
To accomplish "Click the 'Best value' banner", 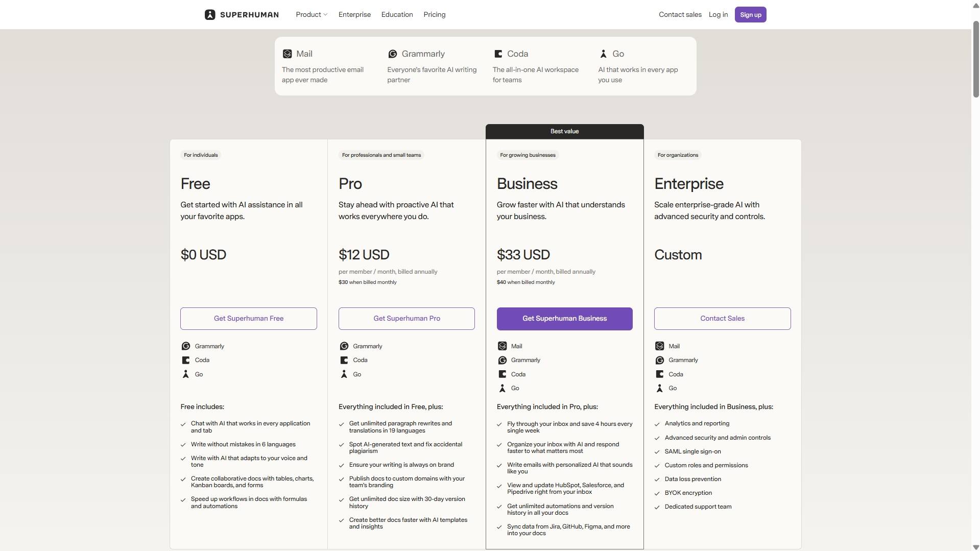I will pyautogui.click(x=564, y=132).
